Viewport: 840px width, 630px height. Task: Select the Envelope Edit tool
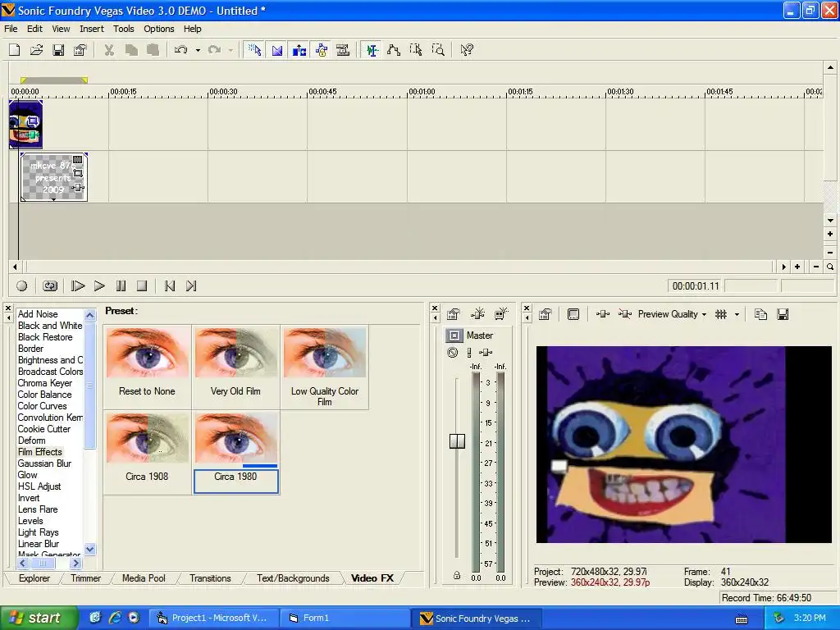(394, 50)
